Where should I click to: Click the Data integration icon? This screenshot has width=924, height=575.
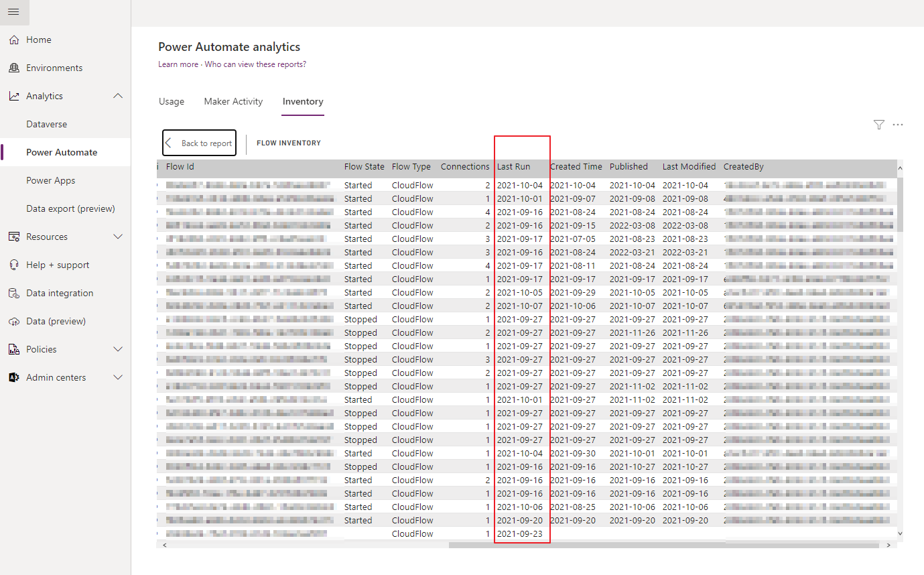13,292
